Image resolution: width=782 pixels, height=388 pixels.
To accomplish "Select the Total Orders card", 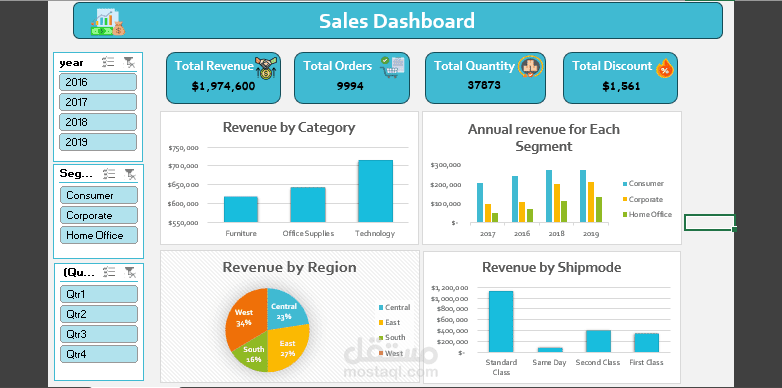I will [x=352, y=78].
